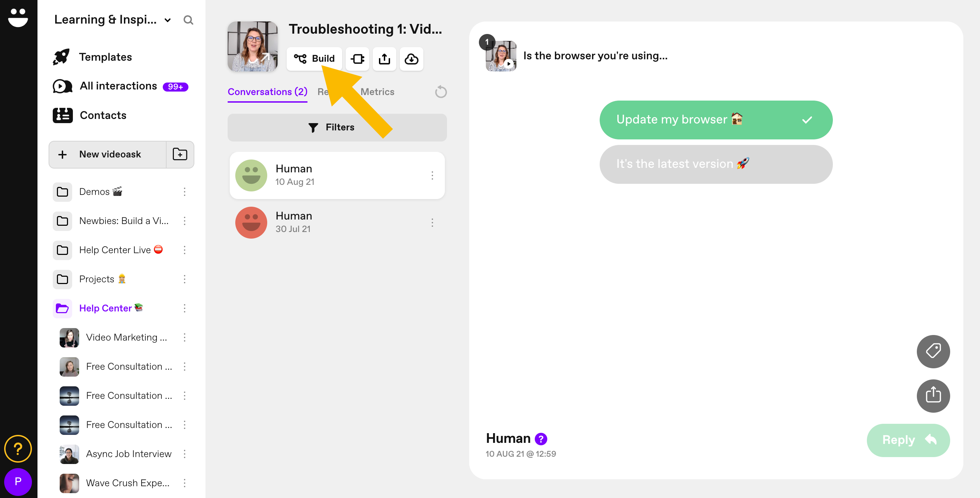Click the search magnifier icon
This screenshot has height=498, width=980.
point(188,20)
